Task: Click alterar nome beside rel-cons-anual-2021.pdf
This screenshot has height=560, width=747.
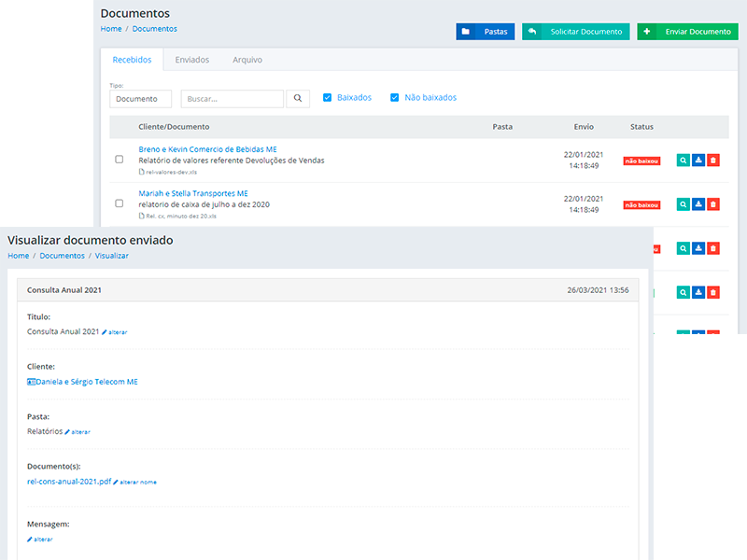Action: pyautogui.click(x=135, y=483)
